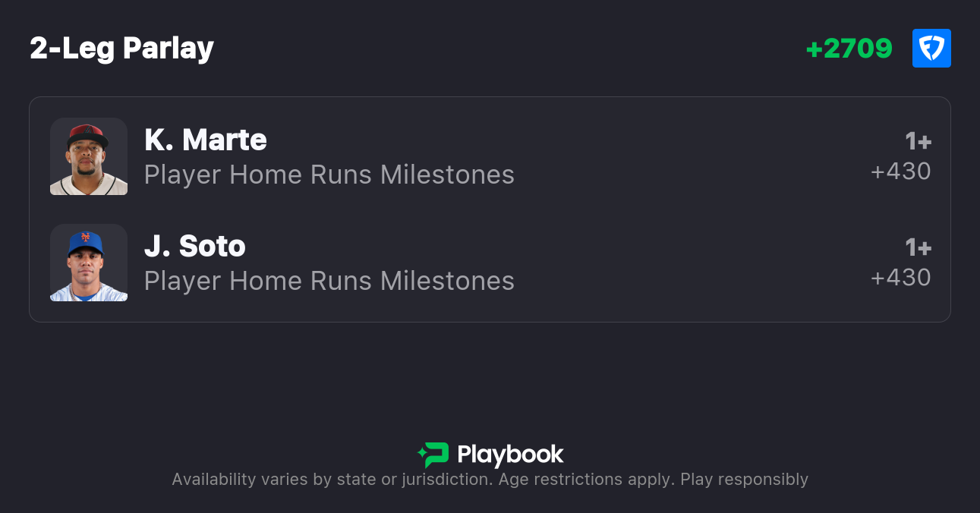Screen dimensions: 980x513
Task: Click the green Playbook logo icon
Action: coord(433,455)
